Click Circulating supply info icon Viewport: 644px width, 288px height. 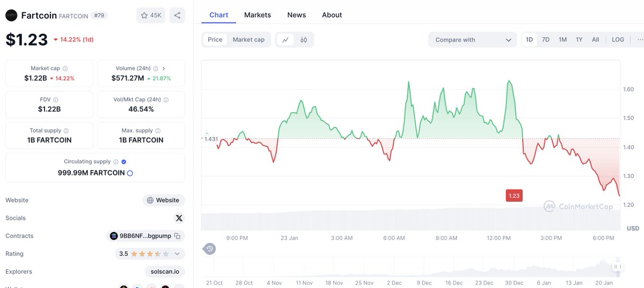pos(115,162)
